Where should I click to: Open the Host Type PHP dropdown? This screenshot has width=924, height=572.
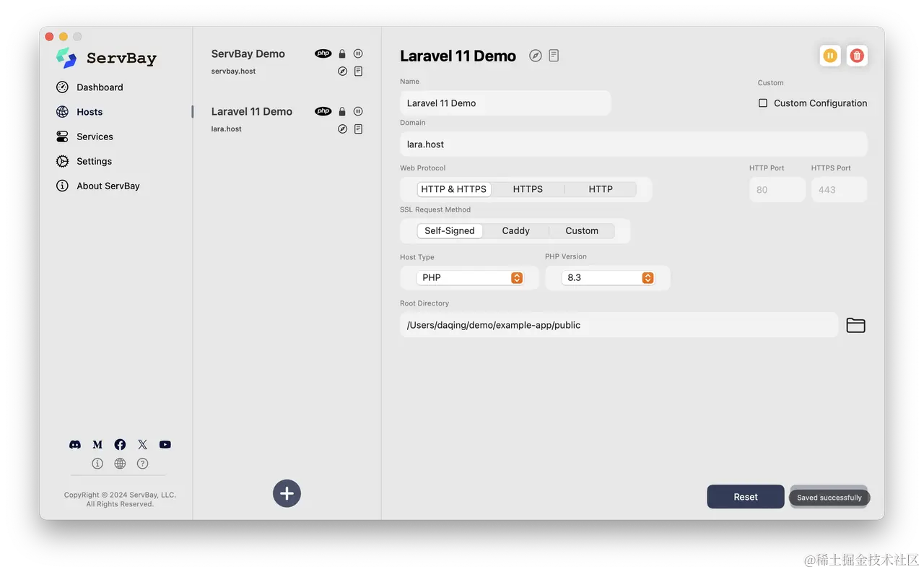(x=470, y=278)
